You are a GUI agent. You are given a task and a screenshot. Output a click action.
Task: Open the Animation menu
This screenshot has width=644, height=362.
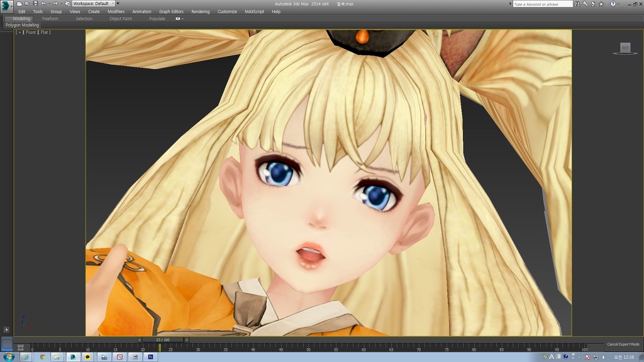tap(142, 11)
